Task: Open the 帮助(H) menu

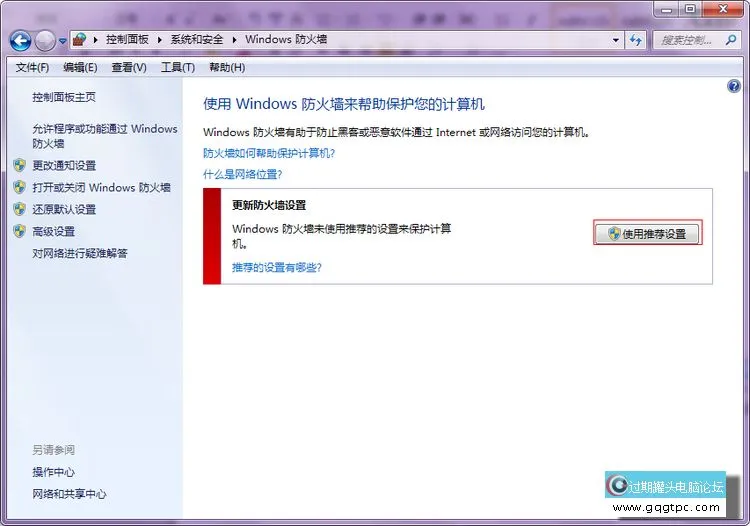Action: (x=227, y=67)
